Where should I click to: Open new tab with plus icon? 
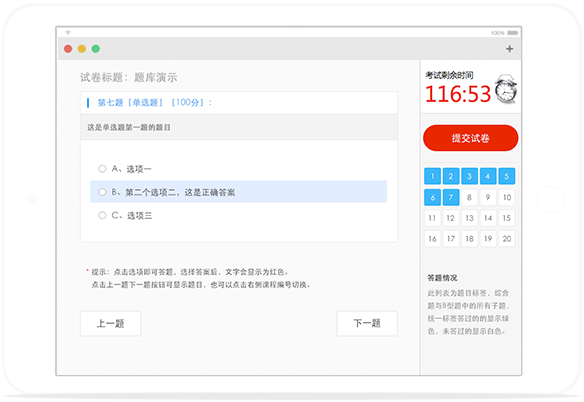click(510, 49)
